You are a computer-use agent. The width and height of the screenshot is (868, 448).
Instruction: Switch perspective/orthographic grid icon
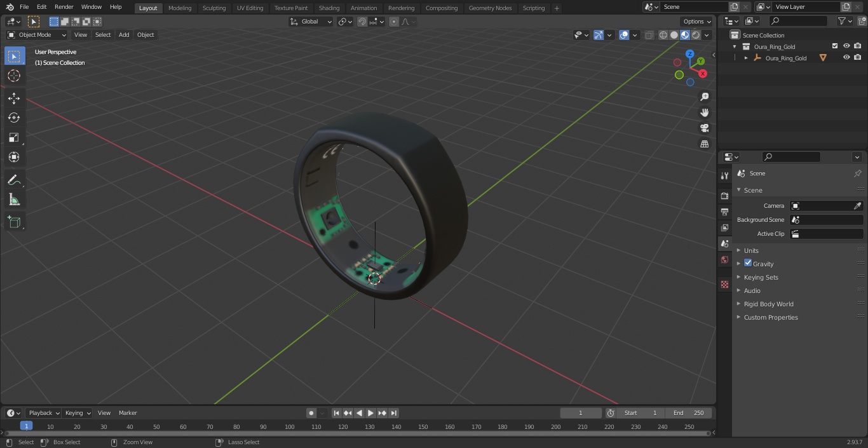[704, 144]
